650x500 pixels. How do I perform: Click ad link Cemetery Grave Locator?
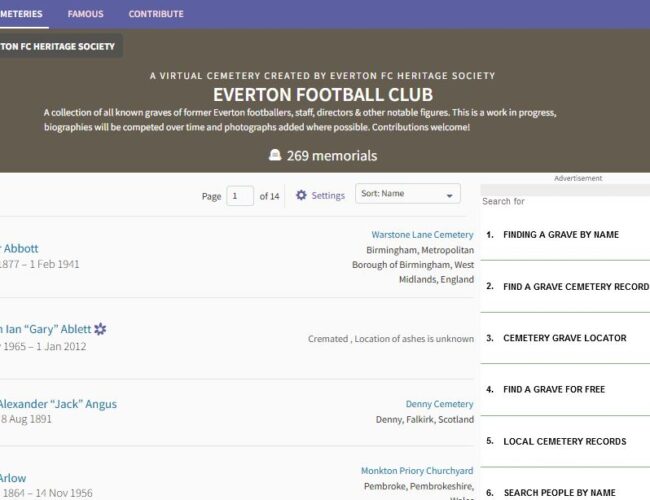tap(564, 338)
